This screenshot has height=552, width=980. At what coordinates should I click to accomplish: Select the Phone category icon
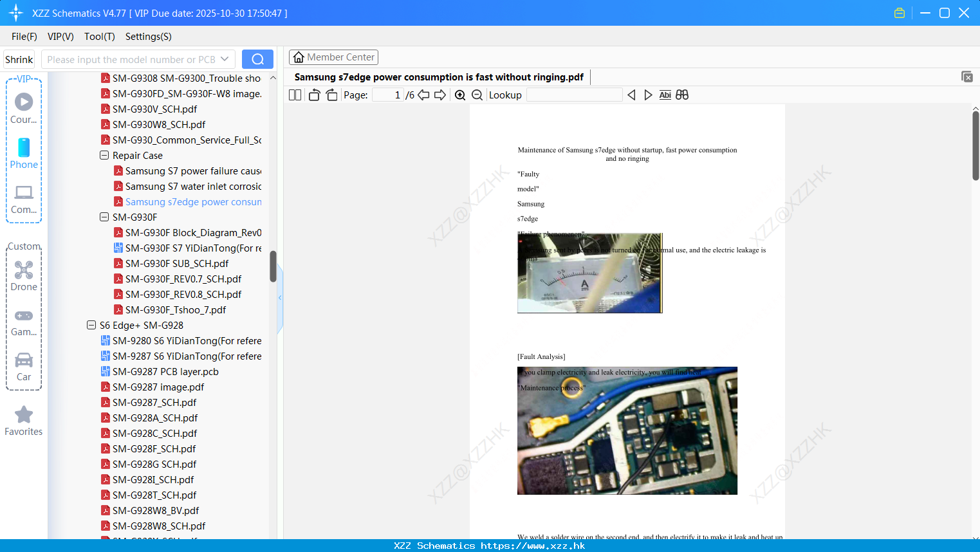24,154
